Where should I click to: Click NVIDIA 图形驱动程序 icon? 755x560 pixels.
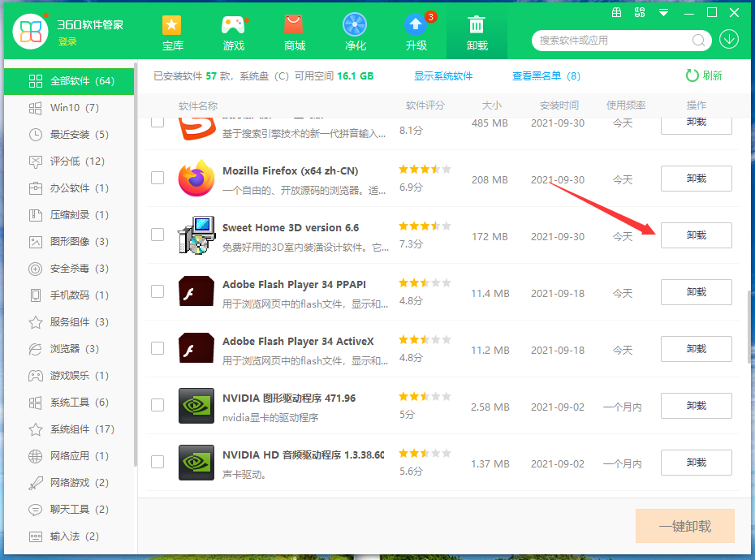(x=196, y=406)
